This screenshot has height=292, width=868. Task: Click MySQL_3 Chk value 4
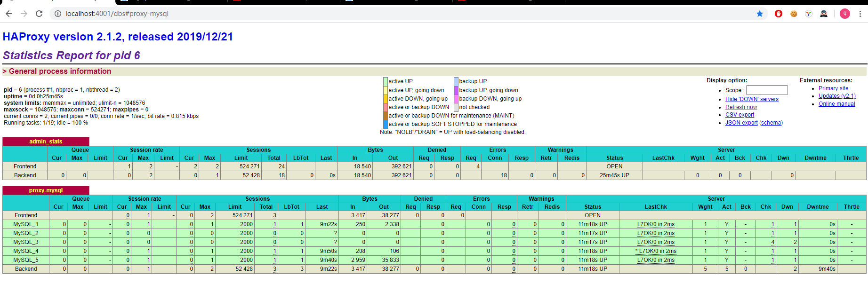[772, 242]
